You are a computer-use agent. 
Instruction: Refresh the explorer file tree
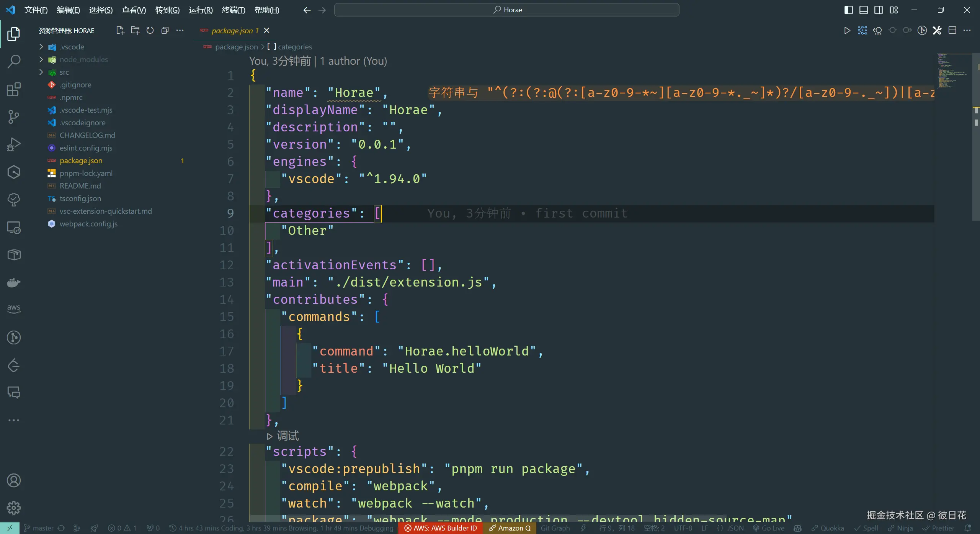click(150, 31)
